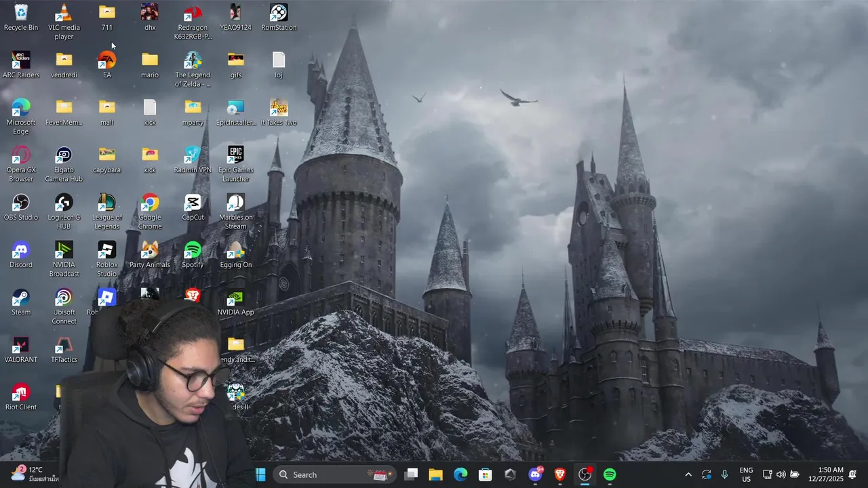Open notification bell in taskbar
The width and height of the screenshot is (868, 488).
[x=853, y=474]
